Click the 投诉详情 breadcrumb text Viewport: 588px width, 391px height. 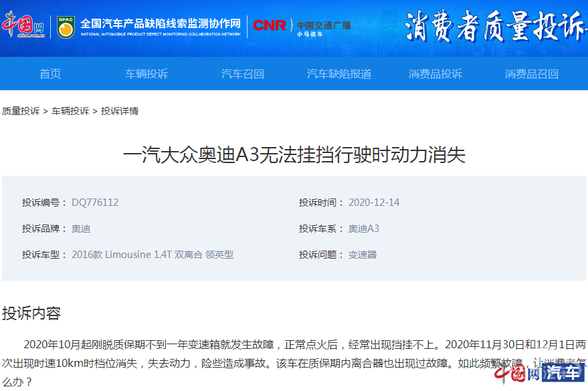(x=120, y=111)
